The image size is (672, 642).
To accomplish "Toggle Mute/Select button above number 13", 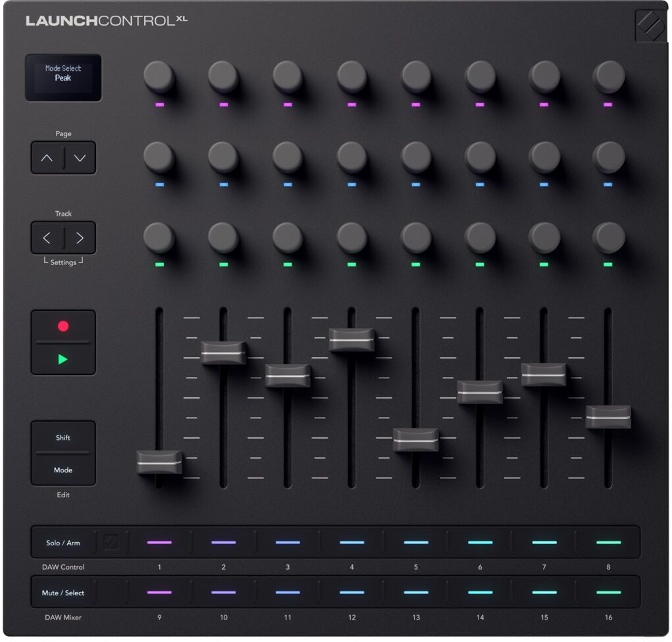I will [416, 593].
